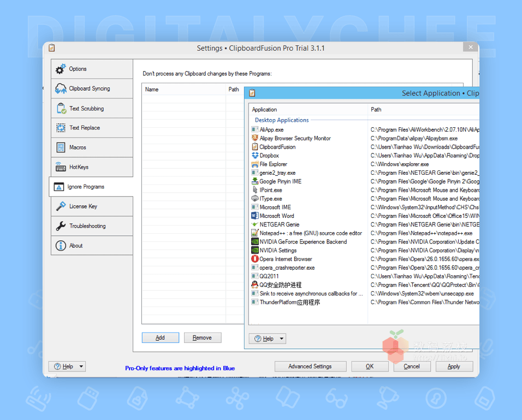
Task: Select NVIDIA GeForce Experience Backend
Action: point(303,242)
